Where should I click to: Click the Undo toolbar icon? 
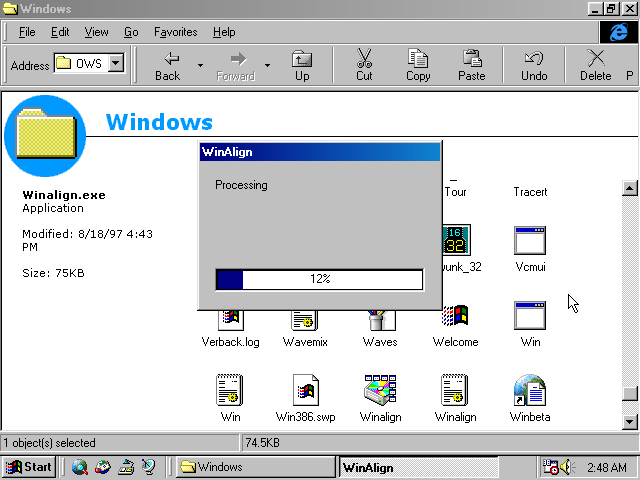click(x=534, y=58)
